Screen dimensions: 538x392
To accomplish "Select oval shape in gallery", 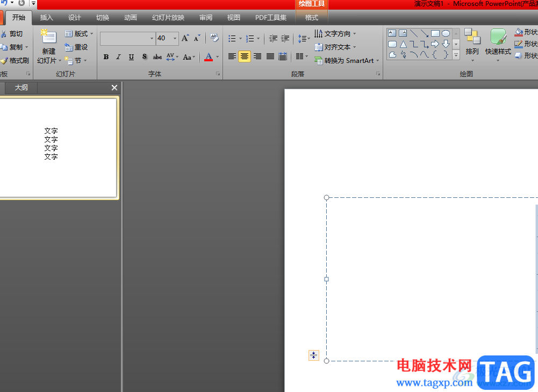I will pyautogui.click(x=446, y=33).
